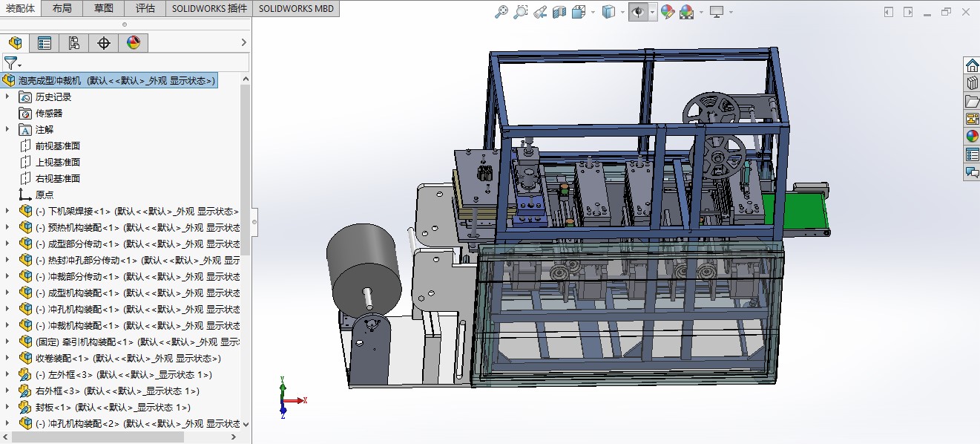This screenshot has height=444, width=980.
Task: Open SOLIDWORKS Resources home icon in task pane
Action: tap(972, 65)
